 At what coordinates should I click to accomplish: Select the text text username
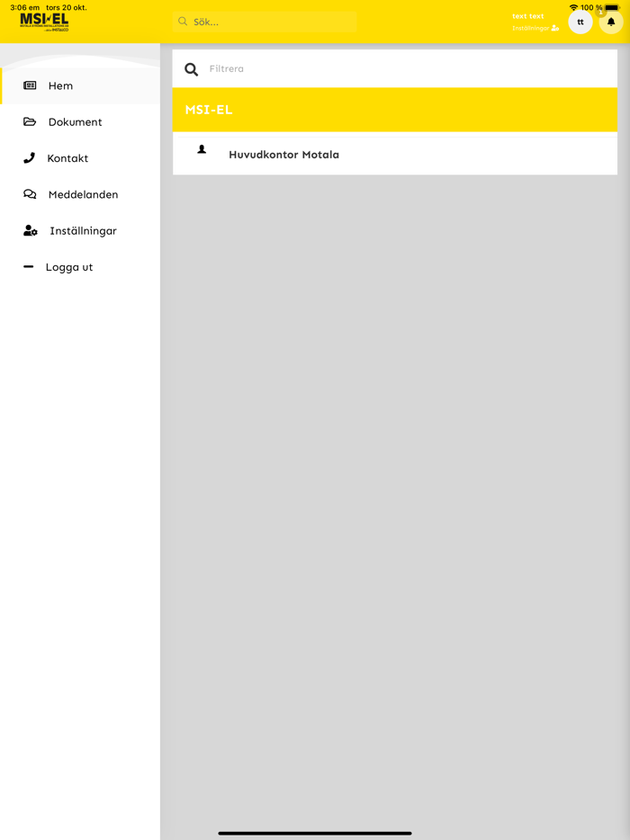click(527, 16)
